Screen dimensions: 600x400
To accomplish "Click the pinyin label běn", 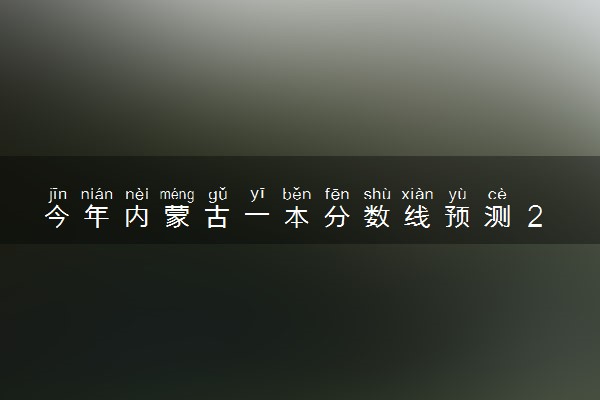I will (297, 194).
